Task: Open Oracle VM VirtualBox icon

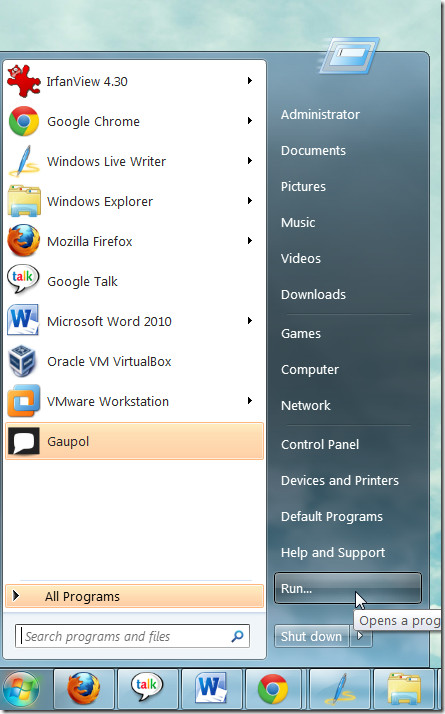Action: 22,362
